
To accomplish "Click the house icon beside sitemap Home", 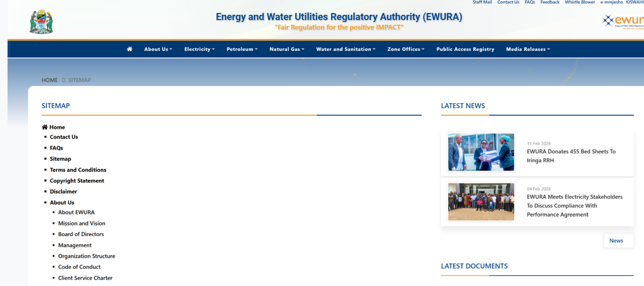I will tap(45, 127).
